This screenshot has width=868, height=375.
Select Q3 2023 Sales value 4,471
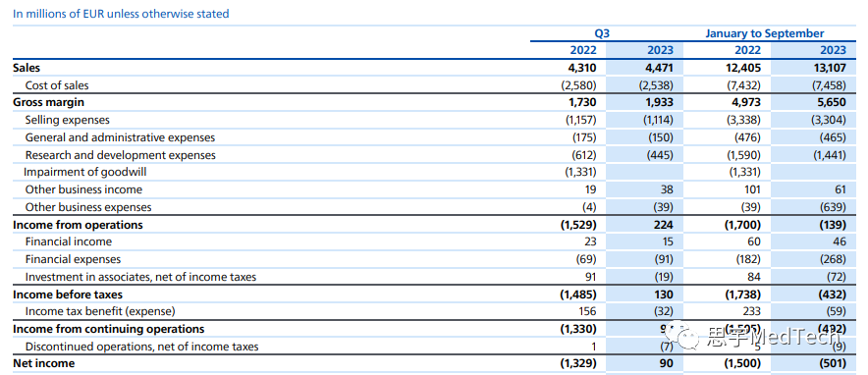point(660,68)
